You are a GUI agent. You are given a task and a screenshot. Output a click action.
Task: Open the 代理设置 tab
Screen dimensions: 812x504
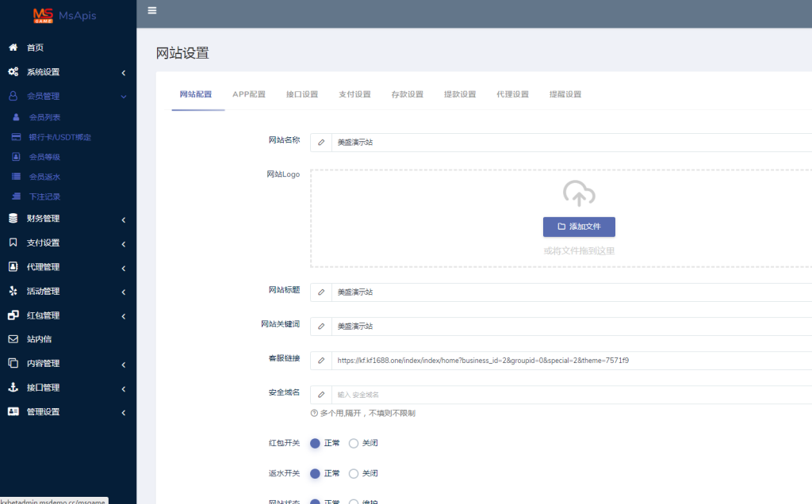pyautogui.click(x=513, y=94)
